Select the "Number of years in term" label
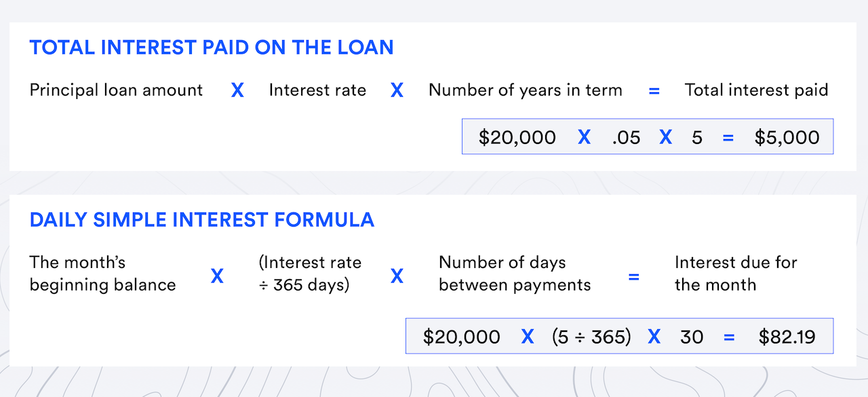 [525, 90]
